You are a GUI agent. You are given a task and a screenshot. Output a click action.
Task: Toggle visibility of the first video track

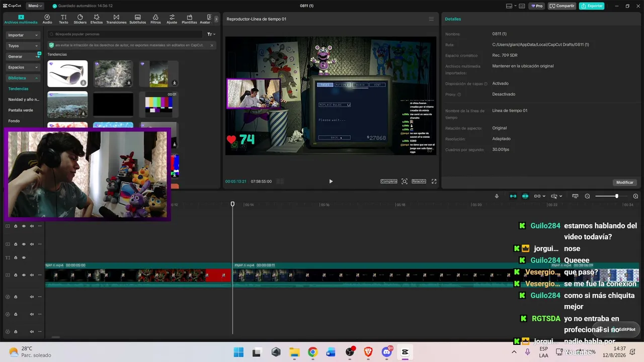[24, 226]
